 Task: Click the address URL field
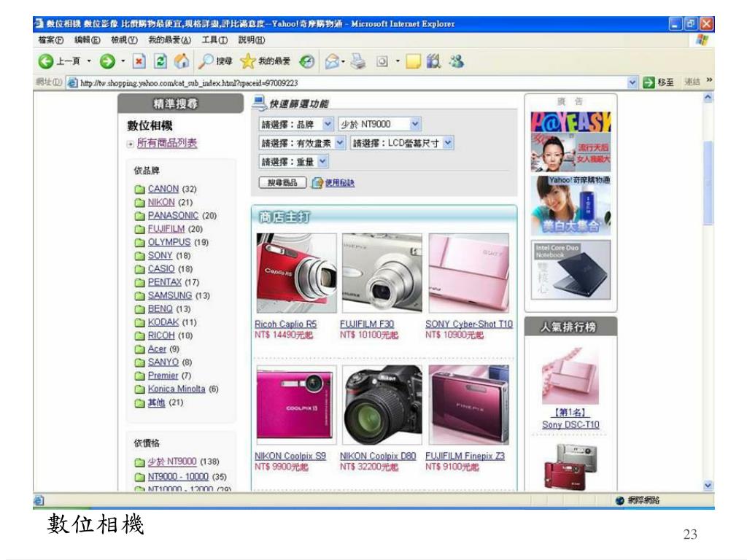(352, 83)
